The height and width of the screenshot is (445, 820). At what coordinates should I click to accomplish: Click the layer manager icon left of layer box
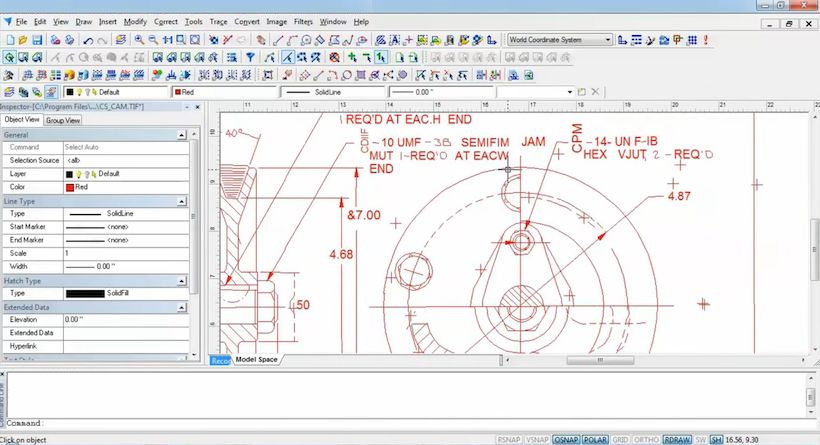tap(9, 93)
